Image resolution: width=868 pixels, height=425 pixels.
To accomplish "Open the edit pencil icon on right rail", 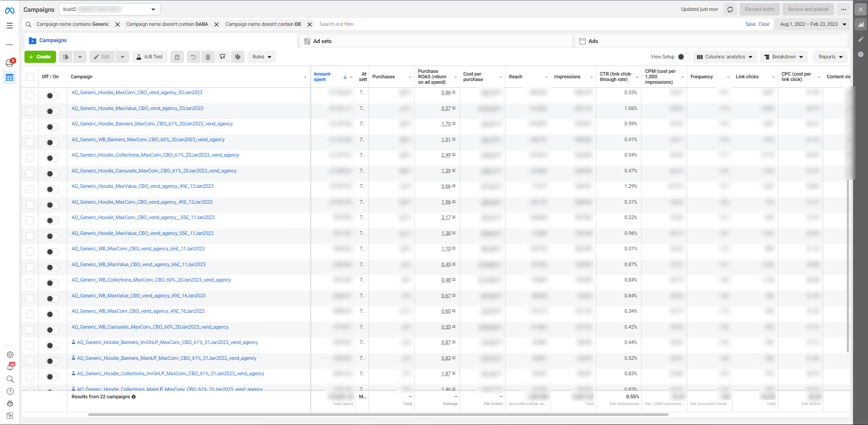I will click(x=861, y=39).
